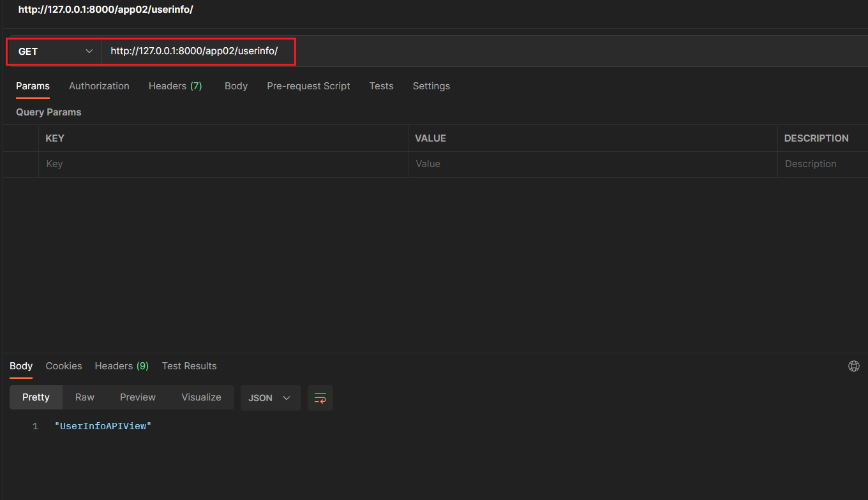The image size is (868, 500).
Task: Click the request URL input field
Action: (485, 52)
